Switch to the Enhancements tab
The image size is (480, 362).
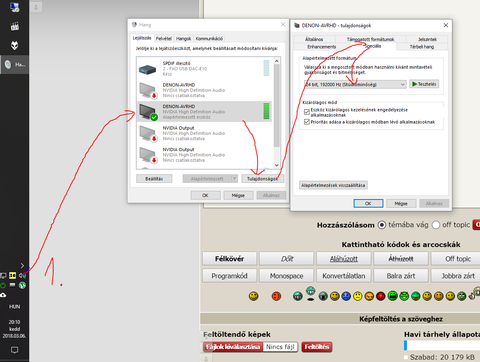tap(322, 47)
